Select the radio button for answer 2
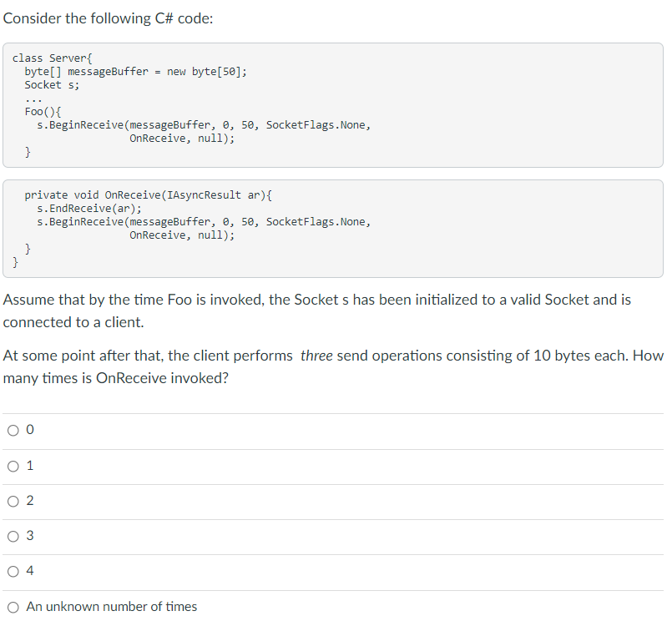This screenshot has width=672, height=621. 13,501
